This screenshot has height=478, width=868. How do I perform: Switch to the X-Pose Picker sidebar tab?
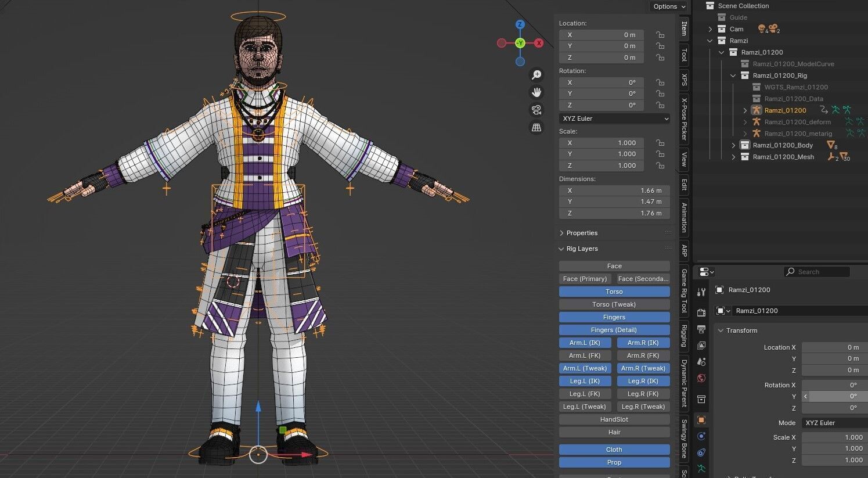click(x=684, y=119)
